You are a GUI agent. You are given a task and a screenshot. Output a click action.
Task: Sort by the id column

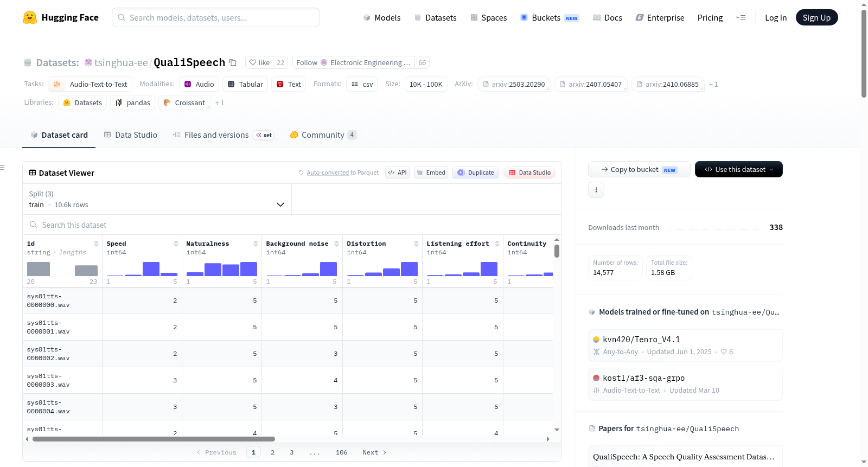point(96,244)
